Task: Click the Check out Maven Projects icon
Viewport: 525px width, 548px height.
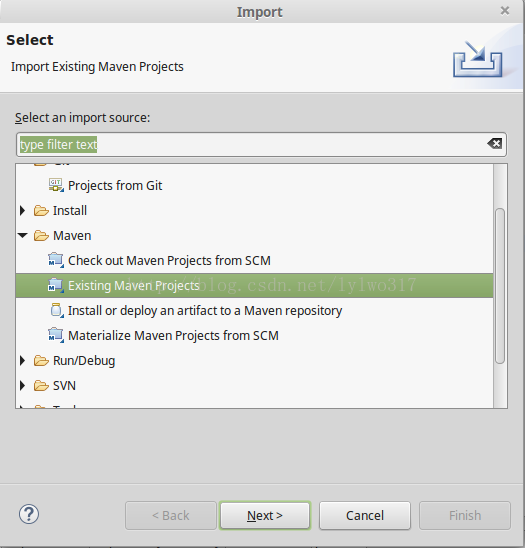Action: tap(56, 260)
